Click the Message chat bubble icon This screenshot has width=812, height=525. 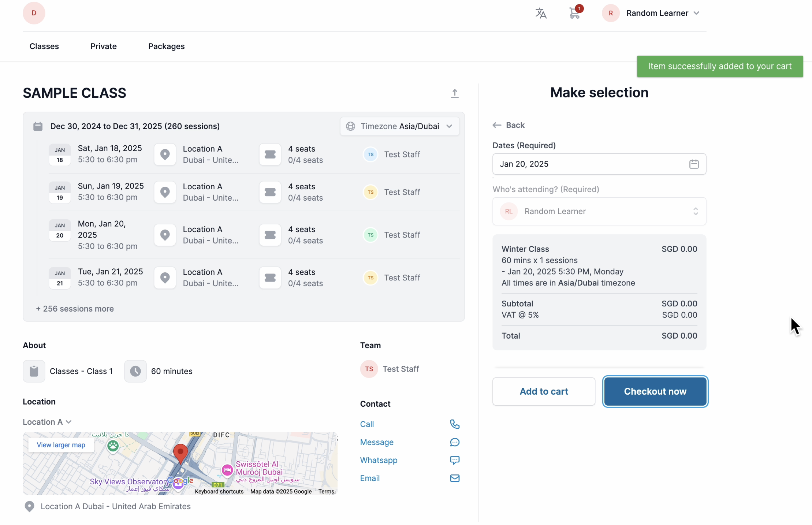tap(454, 442)
